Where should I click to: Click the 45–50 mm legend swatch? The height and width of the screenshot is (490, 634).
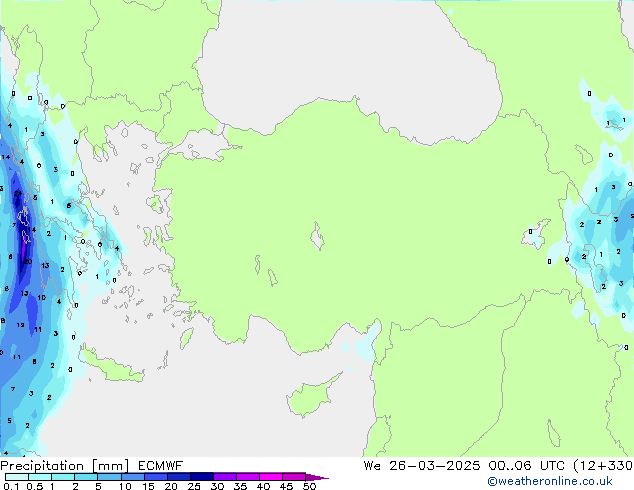(x=294, y=477)
